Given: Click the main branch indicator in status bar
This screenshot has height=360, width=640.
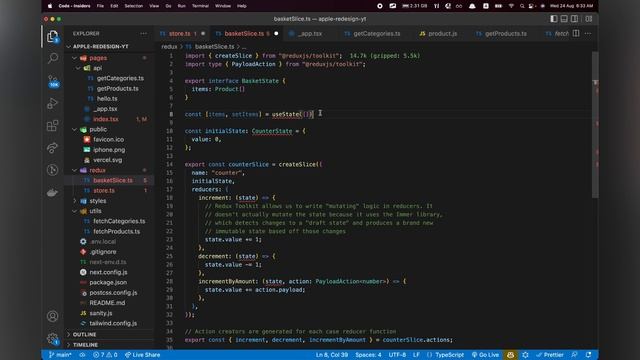Looking at the screenshot, I should (x=60, y=355).
